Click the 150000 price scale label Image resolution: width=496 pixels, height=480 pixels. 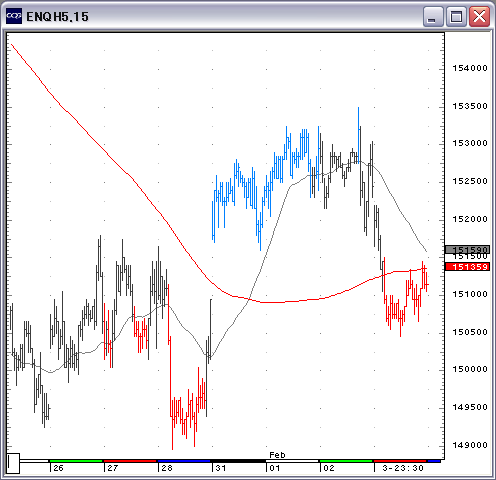click(470, 369)
